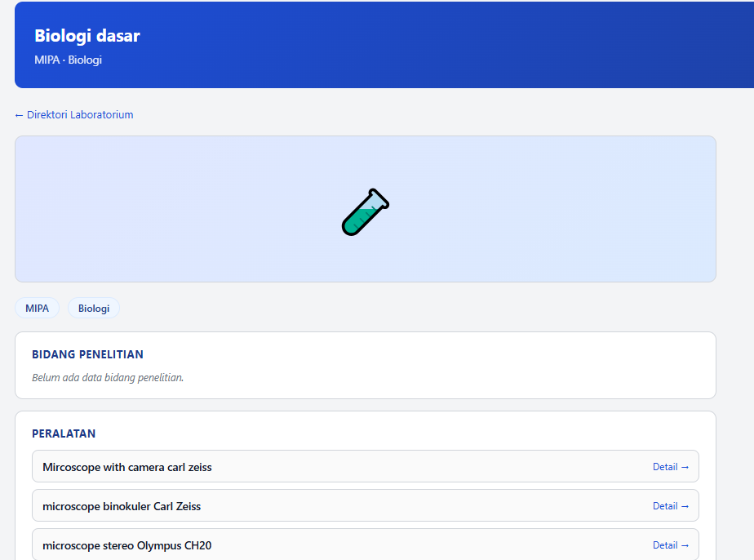Screen dimensions: 754x560
Task: Click the back arrow before Direktori Laboratorium
Action: tap(19, 115)
